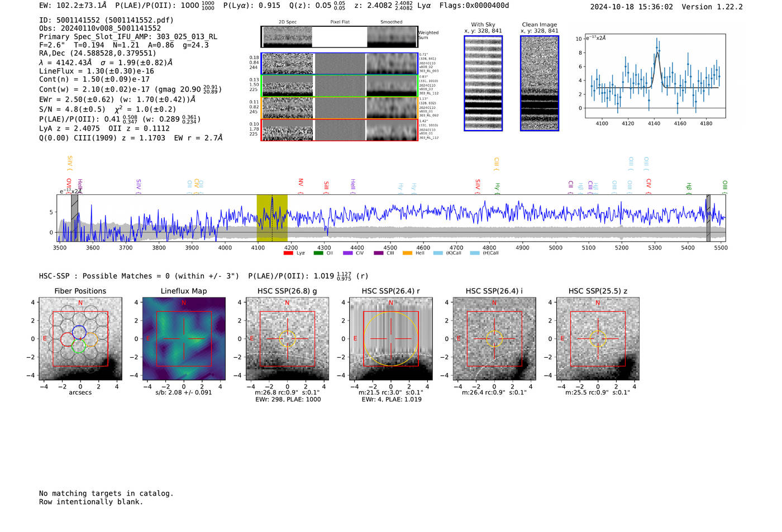Click the (H)CaII legend swatch
Viewport: 782px width, 532px height.
475,253
